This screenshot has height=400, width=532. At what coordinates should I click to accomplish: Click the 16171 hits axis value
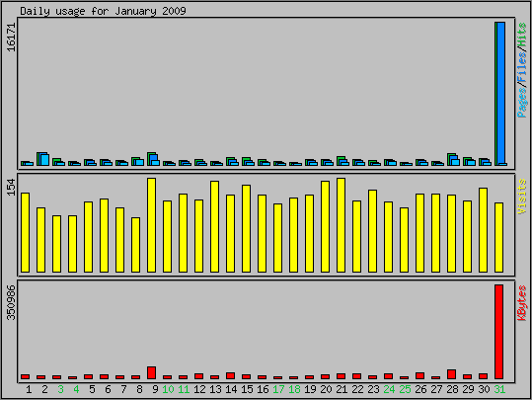pos(11,37)
